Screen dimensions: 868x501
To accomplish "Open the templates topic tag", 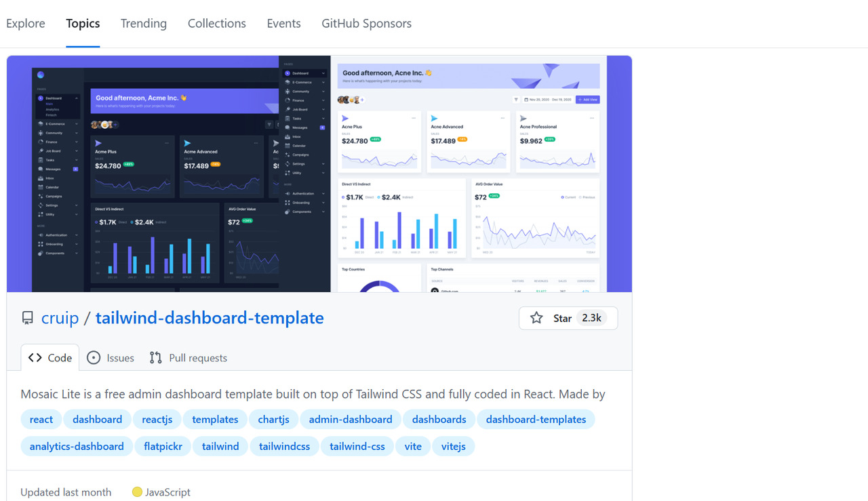I will click(215, 420).
